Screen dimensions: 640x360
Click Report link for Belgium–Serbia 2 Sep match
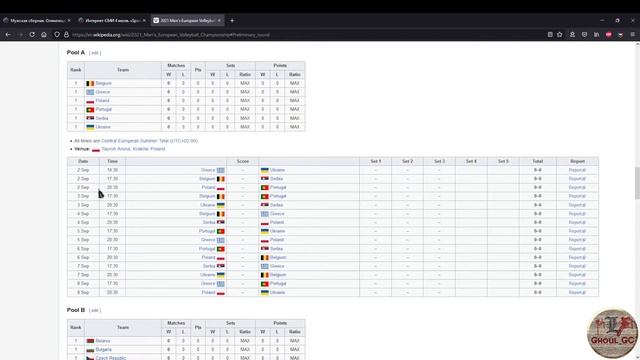(577, 179)
